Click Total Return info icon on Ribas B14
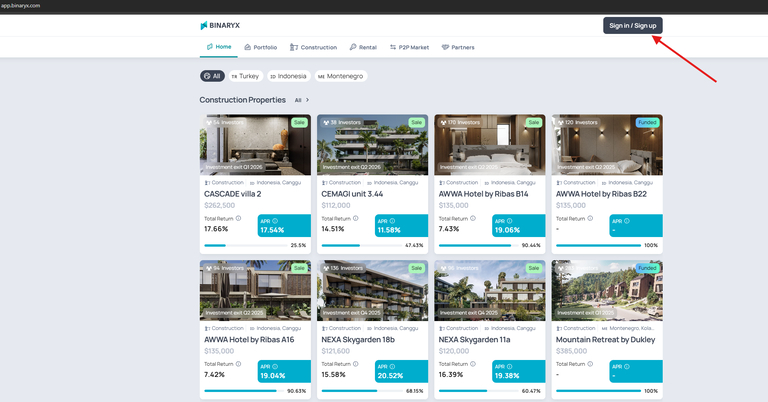Screen dimensions: 768x402 click(473, 218)
